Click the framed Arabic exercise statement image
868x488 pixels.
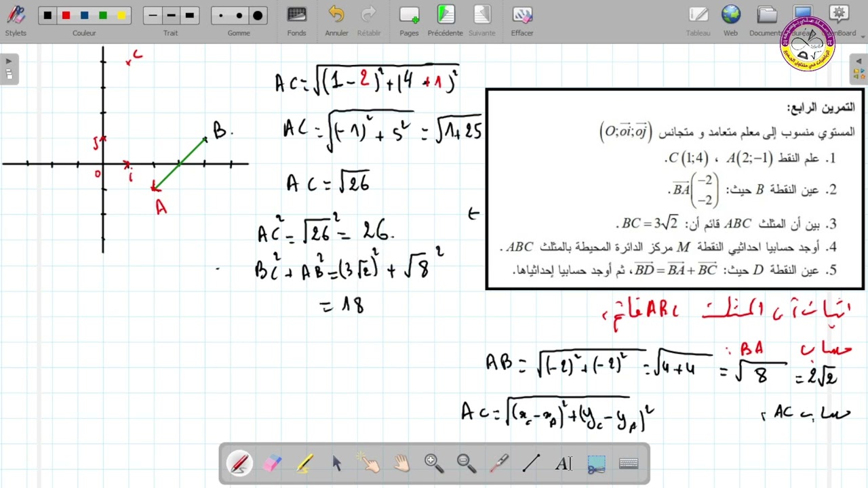click(675, 189)
